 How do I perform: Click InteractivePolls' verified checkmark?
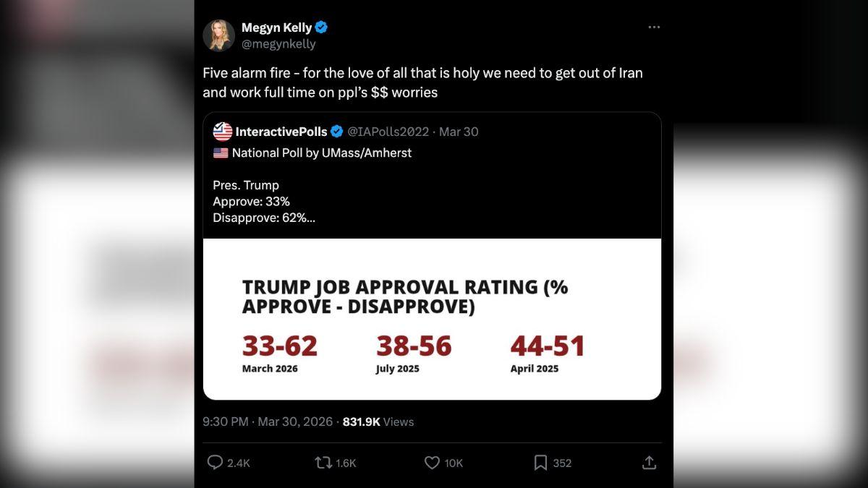[x=336, y=131]
